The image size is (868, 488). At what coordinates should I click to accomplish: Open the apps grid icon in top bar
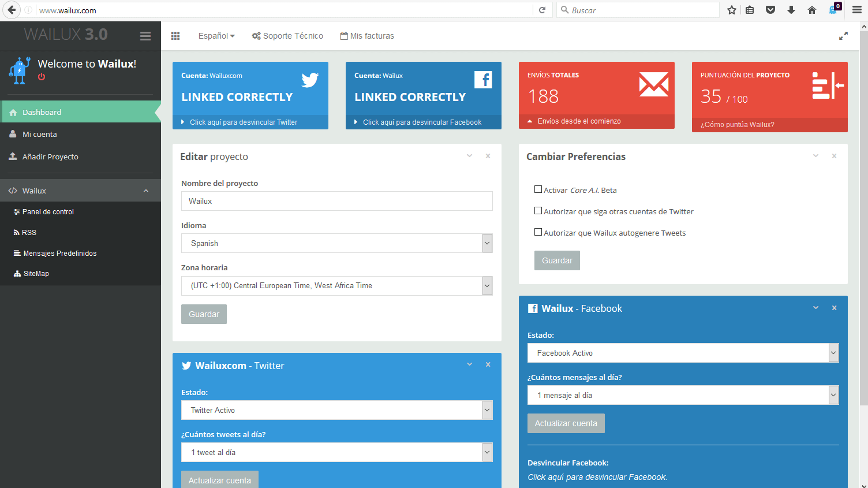(x=175, y=36)
